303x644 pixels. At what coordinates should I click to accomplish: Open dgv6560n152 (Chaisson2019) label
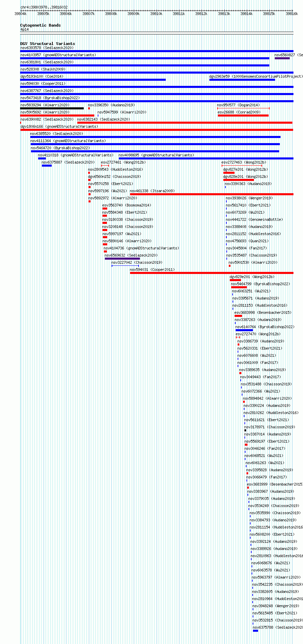click(x=114, y=177)
